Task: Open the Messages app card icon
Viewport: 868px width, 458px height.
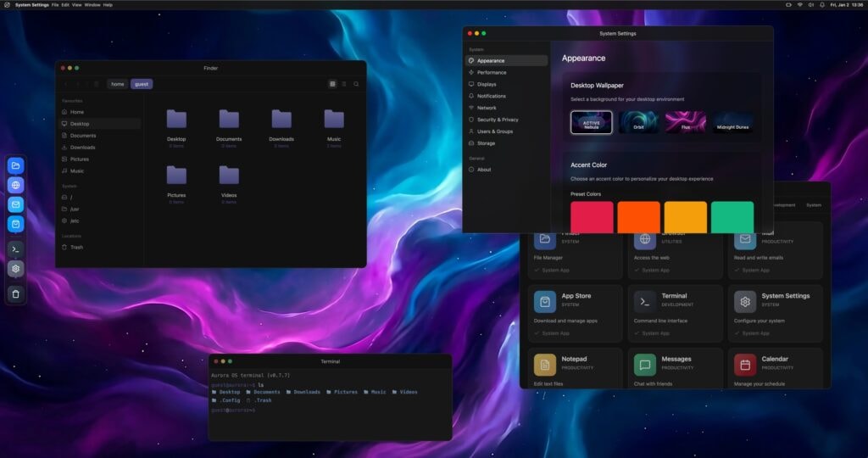Action: [645, 365]
